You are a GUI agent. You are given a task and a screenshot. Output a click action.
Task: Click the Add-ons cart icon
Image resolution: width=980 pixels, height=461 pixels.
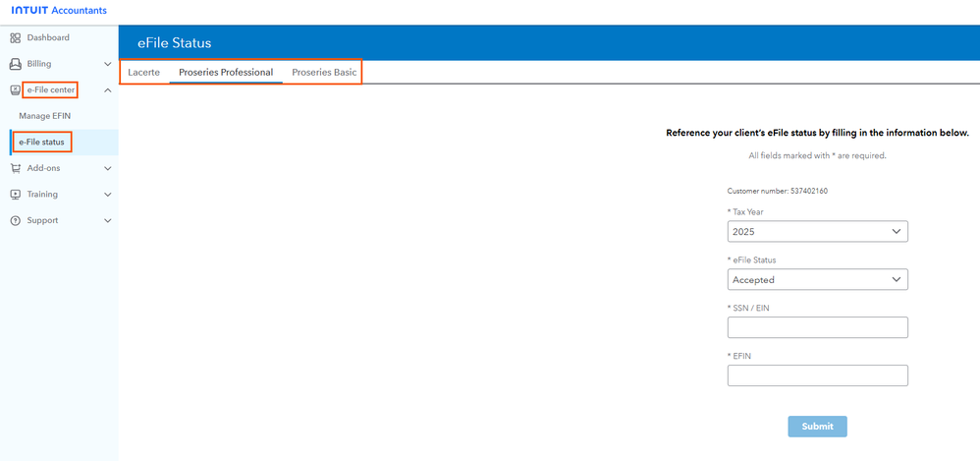pyautogui.click(x=15, y=168)
